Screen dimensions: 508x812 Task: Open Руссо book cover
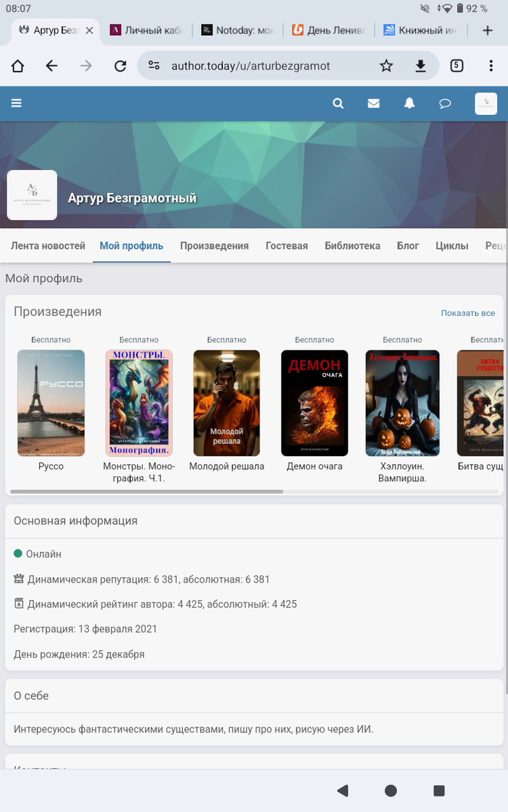(x=51, y=403)
